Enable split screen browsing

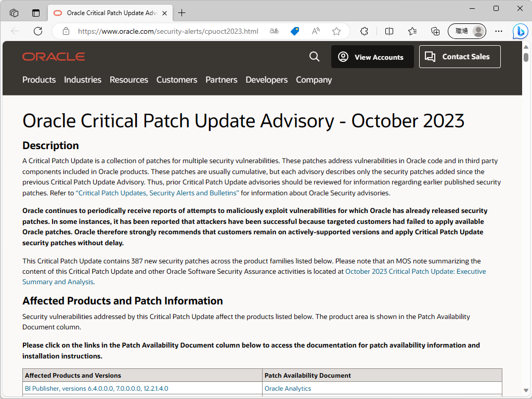(x=388, y=31)
